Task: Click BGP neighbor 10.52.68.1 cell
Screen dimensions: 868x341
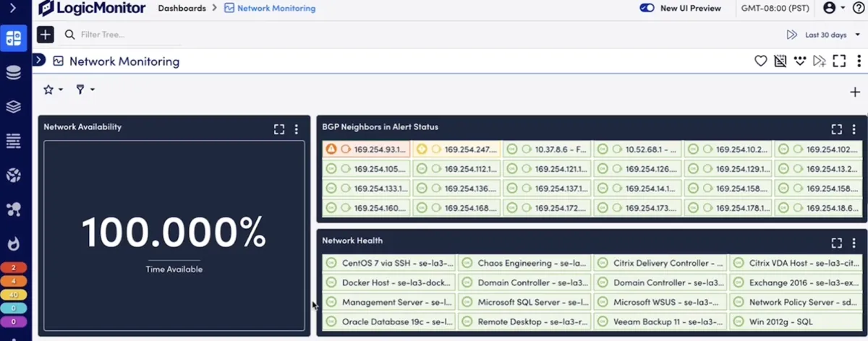Action: 638,150
